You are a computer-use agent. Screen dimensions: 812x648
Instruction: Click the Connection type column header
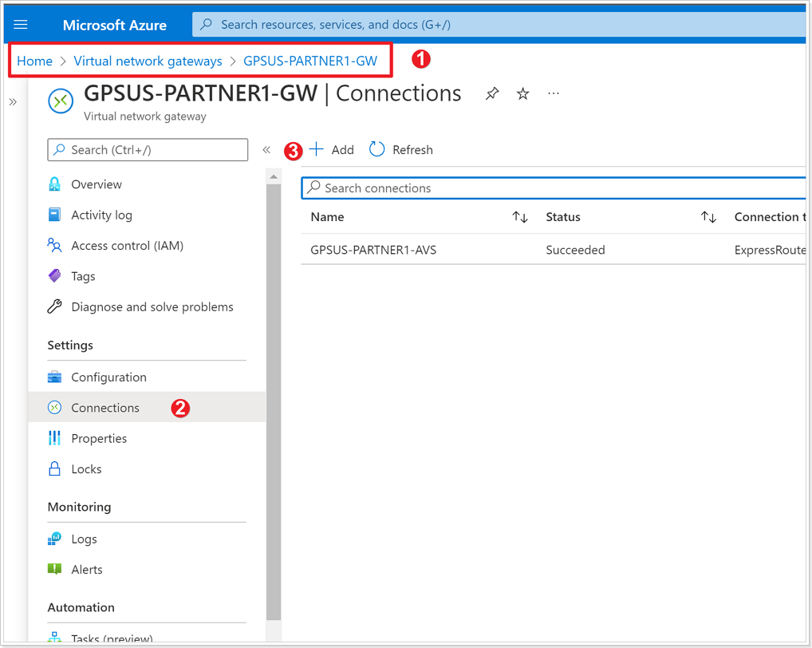coord(770,217)
